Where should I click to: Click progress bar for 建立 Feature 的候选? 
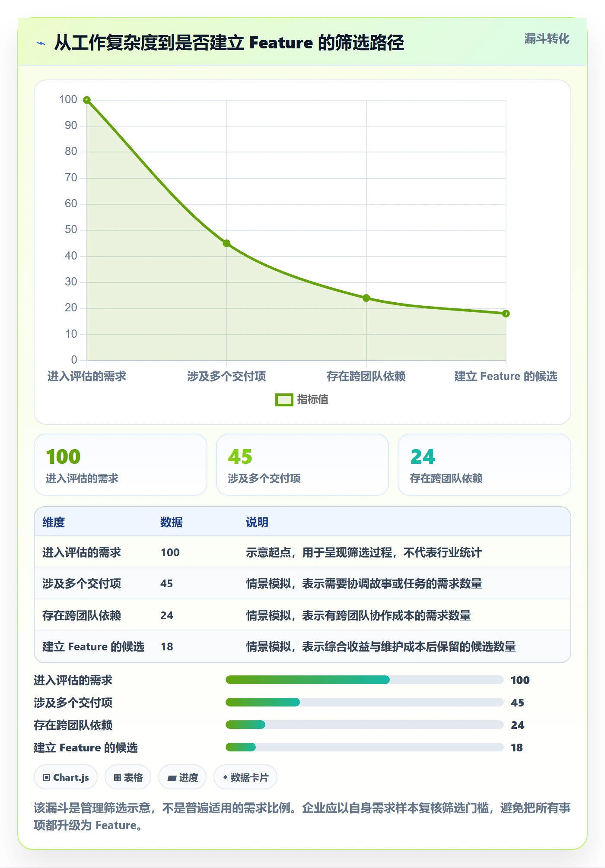(x=365, y=748)
